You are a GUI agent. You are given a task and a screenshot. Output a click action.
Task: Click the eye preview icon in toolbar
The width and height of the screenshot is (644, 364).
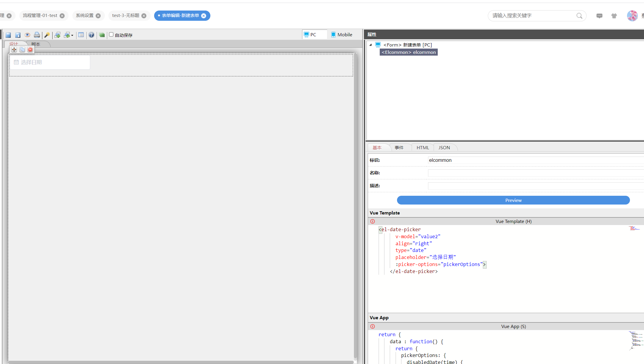[x=27, y=35]
